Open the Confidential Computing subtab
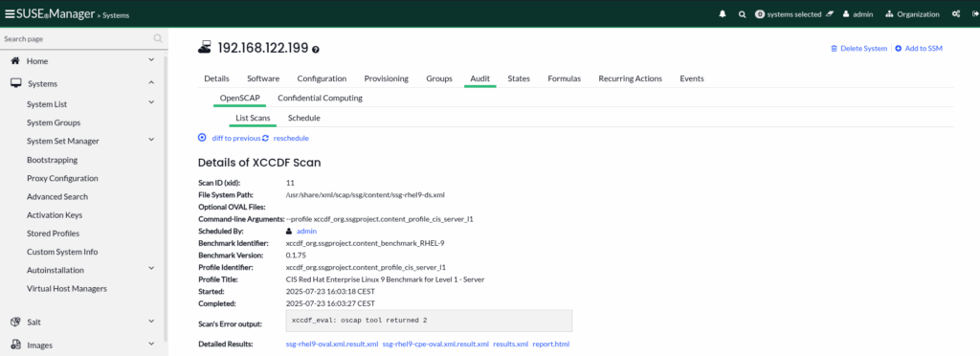This screenshot has width=980, height=356. tap(320, 98)
